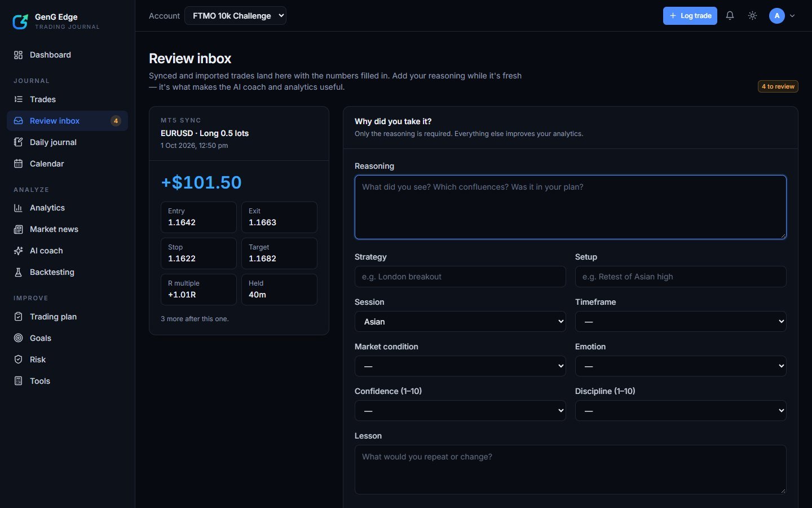Click into the Lesson text area
The width and height of the screenshot is (812, 508).
tap(571, 470)
